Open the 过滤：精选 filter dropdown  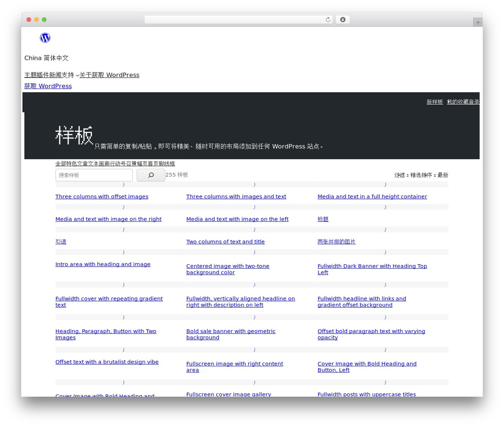[407, 175]
